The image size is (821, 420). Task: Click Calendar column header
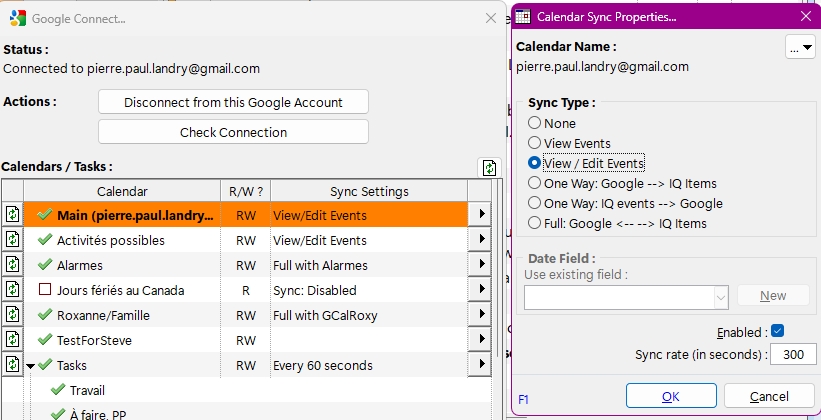[122, 191]
